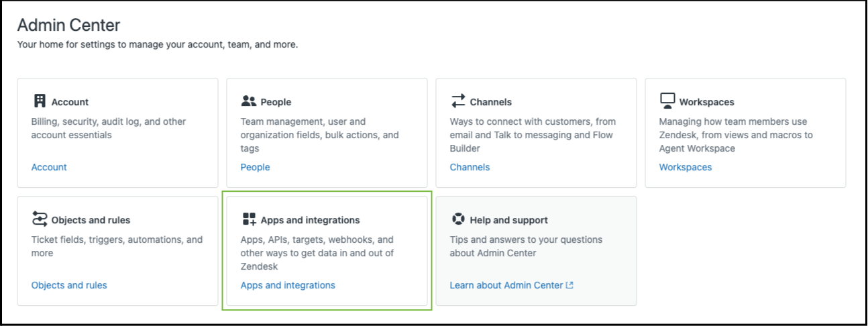The height and width of the screenshot is (326, 868).
Task: Open the People link
Action: pos(255,167)
